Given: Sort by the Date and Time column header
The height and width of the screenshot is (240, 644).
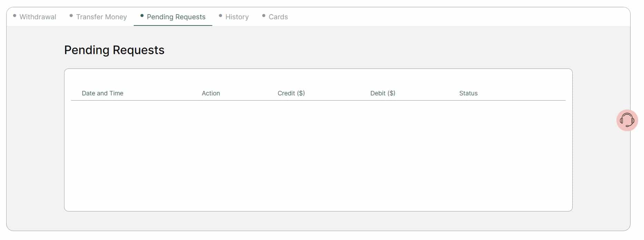Looking at the screenshot, I should coord(102,93).
